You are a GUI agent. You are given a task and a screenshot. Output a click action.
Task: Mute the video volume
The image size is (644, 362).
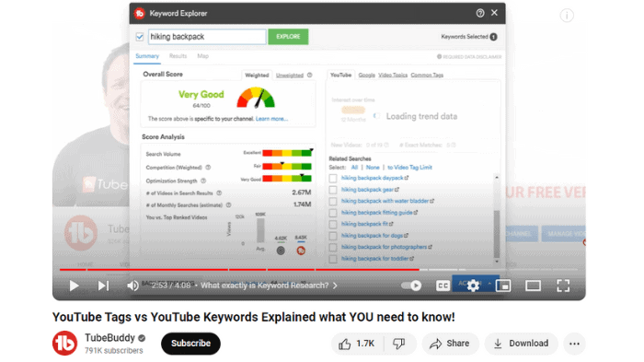click(132, 286)
